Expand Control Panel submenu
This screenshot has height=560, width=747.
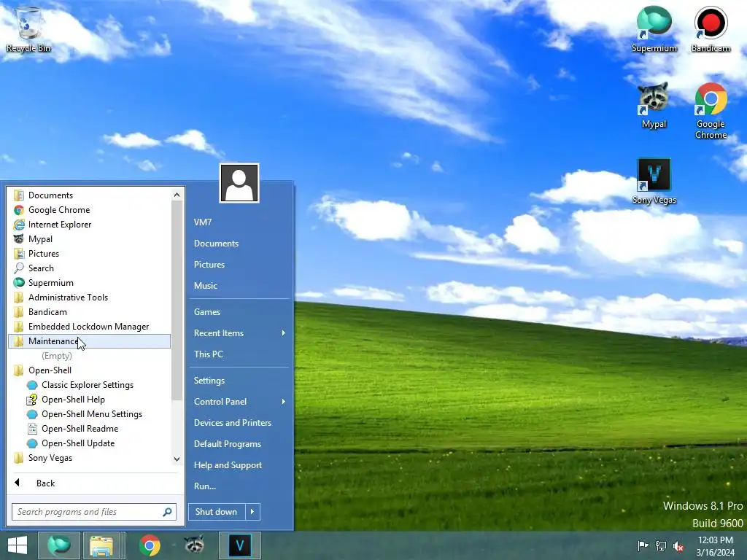pyautogui.click(x=239, y=402)
